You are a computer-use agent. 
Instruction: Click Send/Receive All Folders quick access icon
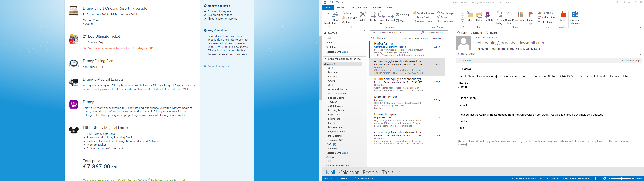pyautogui.click(x=331, y=2)
